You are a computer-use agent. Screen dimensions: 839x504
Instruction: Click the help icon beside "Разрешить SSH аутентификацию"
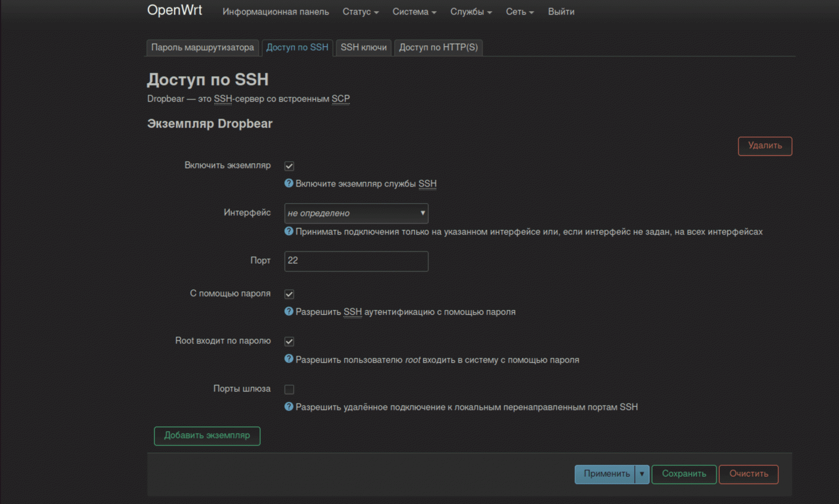click(289, 311)
